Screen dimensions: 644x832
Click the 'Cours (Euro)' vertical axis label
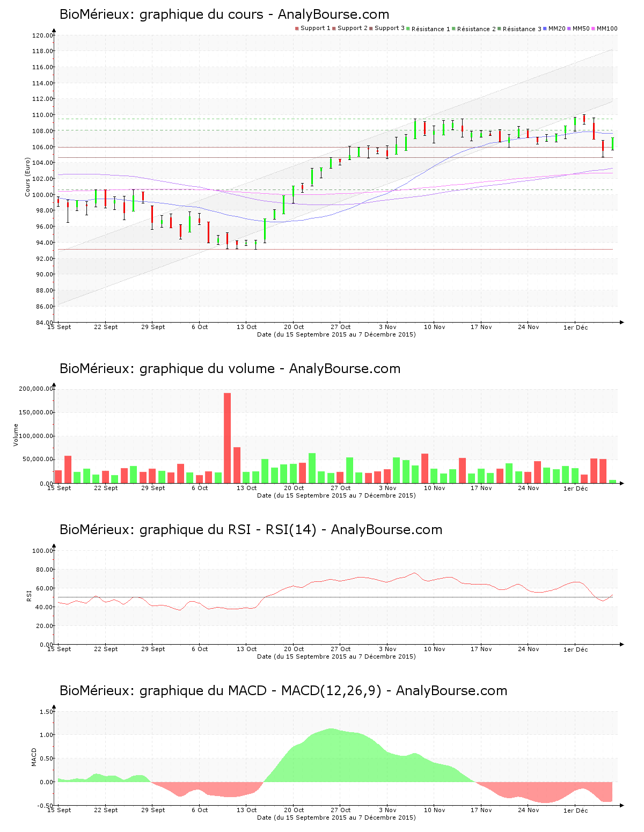click(27, 177)
